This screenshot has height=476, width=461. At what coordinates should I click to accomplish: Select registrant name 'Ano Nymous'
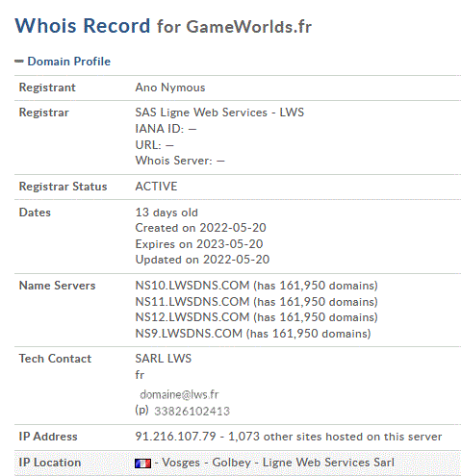click(170, 88)
